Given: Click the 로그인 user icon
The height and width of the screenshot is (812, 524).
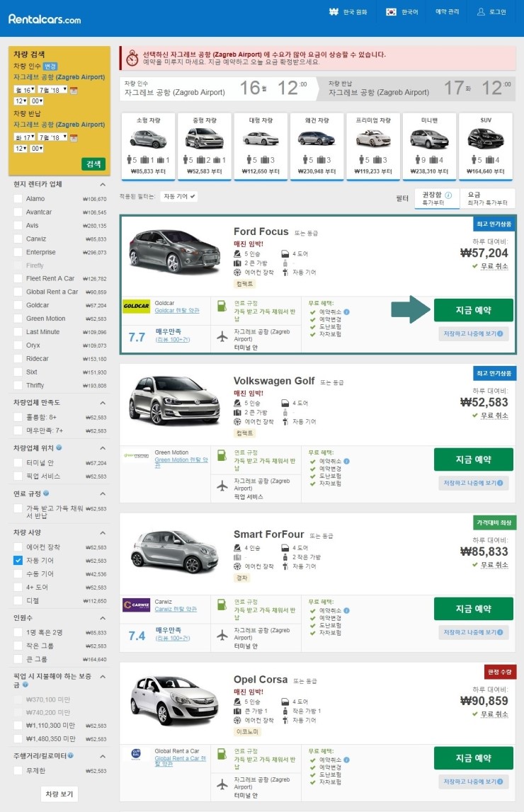Looking at the screenshot, I should 481,11.
